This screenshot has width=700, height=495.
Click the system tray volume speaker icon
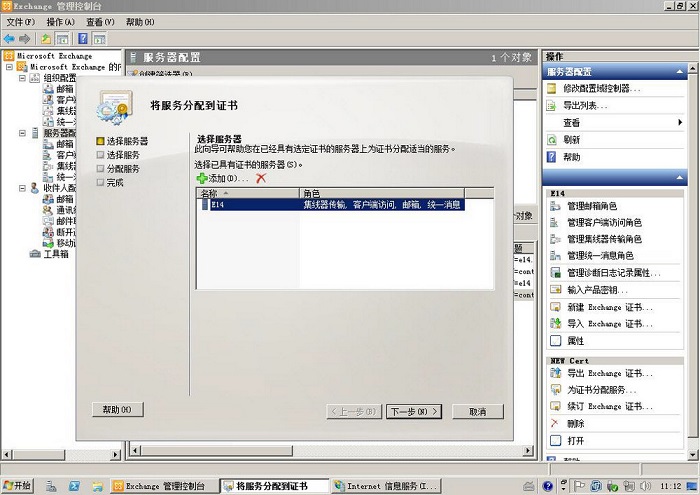tap(646, 486)
